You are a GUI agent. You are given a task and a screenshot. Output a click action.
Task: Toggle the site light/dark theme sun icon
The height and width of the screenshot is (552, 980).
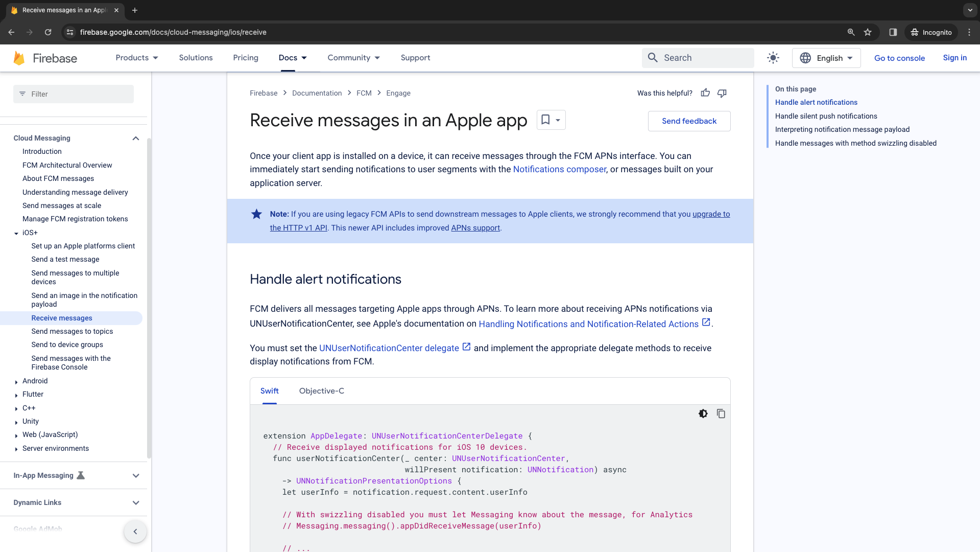773,58
